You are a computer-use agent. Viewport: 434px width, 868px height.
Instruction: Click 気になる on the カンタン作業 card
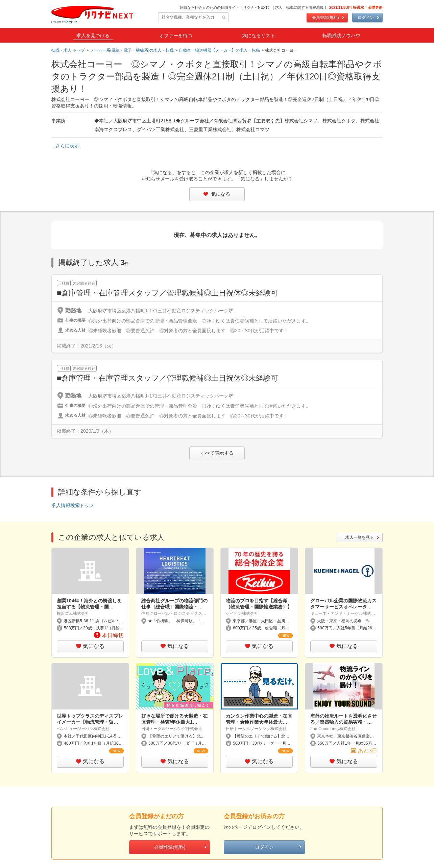pyautogui.click(x=259, y=762)
